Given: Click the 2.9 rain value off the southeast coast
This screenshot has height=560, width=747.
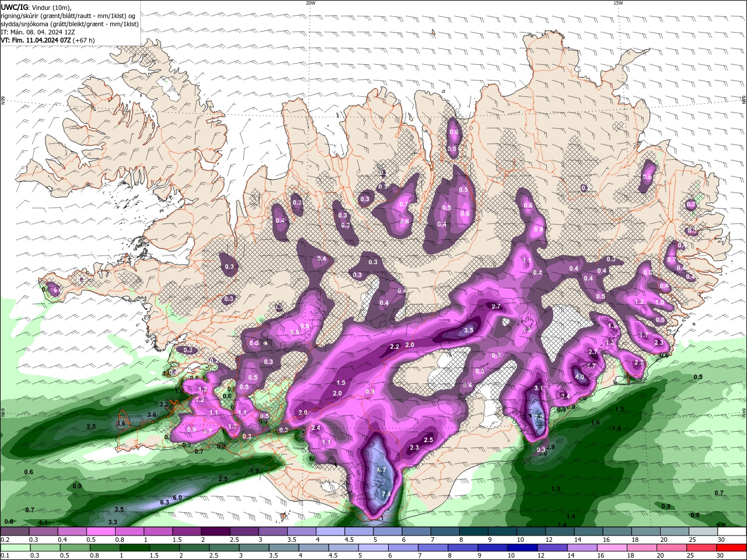Looking at the screenshot, I should coord(550,446).
